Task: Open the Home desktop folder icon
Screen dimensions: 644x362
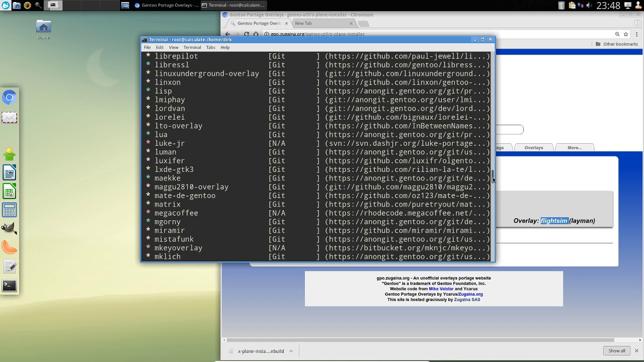Action: tap(43, 29)
